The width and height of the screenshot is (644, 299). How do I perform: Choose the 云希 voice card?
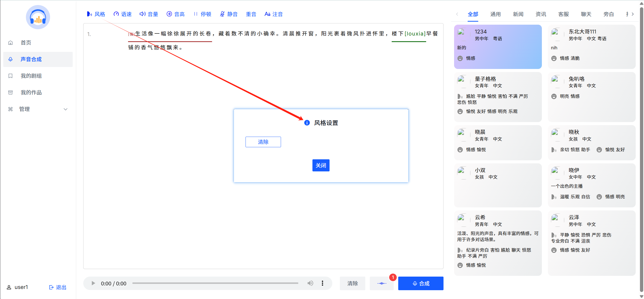click(498, 243)
